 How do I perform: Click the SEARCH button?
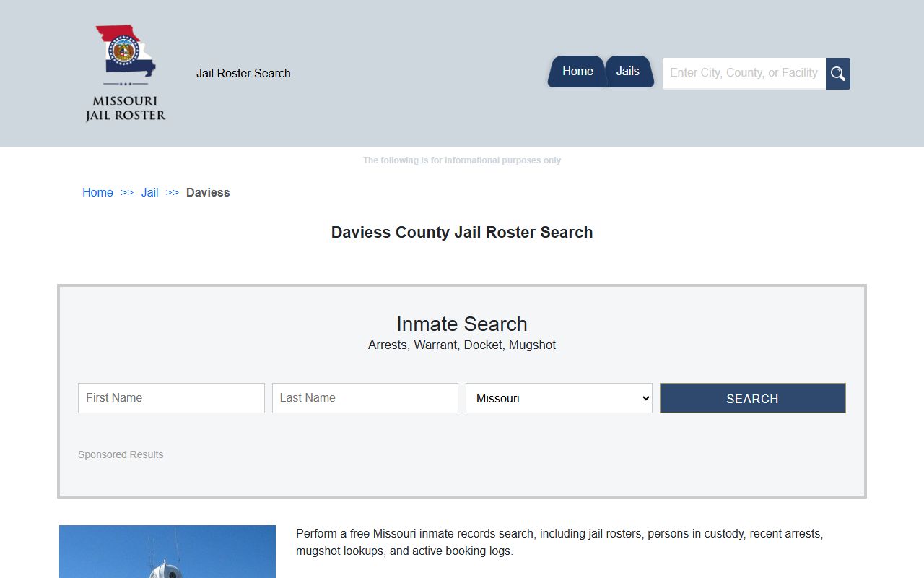tap(753, 398)
